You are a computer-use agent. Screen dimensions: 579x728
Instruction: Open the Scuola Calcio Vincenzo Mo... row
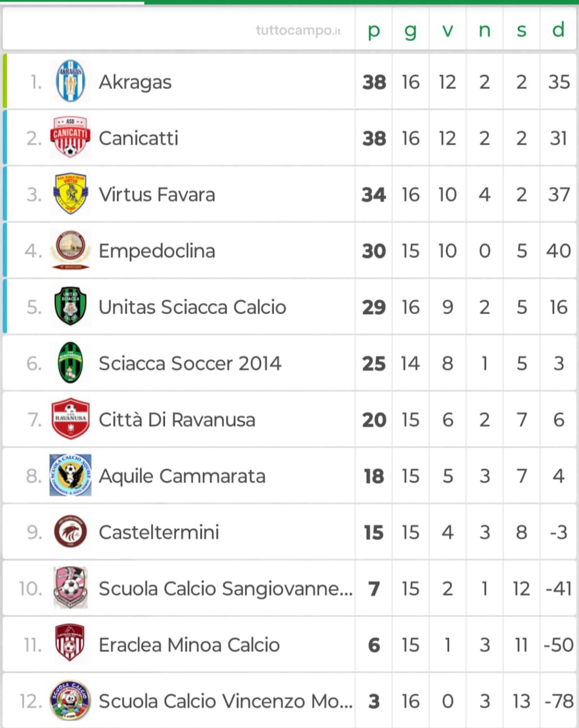(290, 700)
